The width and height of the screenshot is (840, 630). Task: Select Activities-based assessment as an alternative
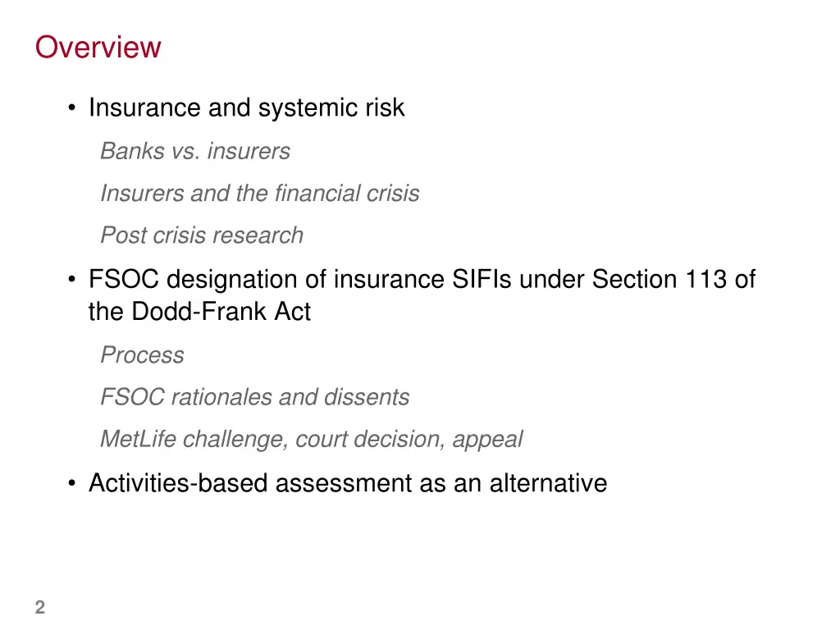click(348, 483)
